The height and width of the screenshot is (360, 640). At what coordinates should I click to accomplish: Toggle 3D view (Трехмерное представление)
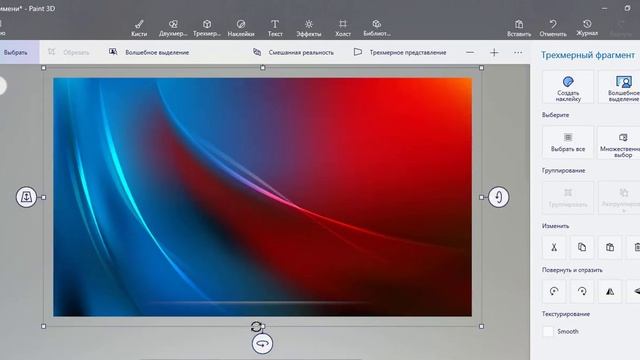pos(400,52)
